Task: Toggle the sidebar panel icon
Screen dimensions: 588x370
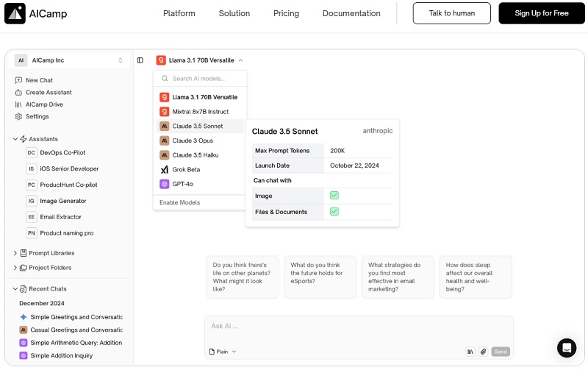Action: click(x=140, y=60)
